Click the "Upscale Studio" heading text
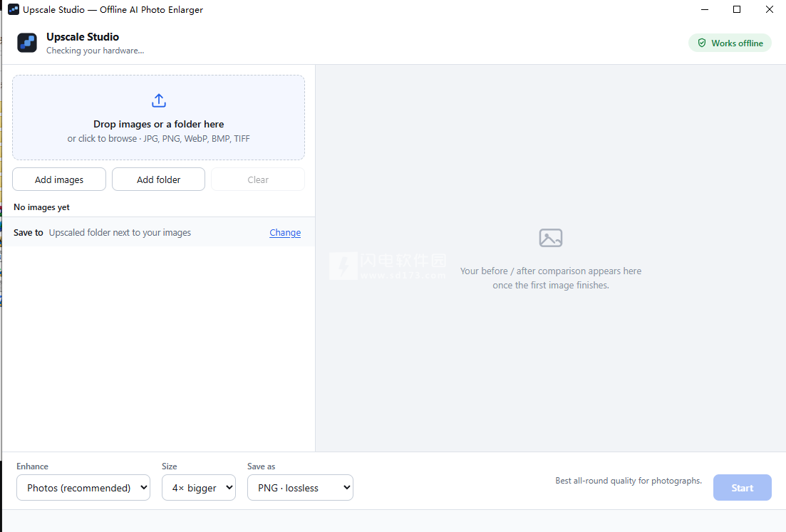The height and width of the screenshot is (532, 786). pos(83,37)
